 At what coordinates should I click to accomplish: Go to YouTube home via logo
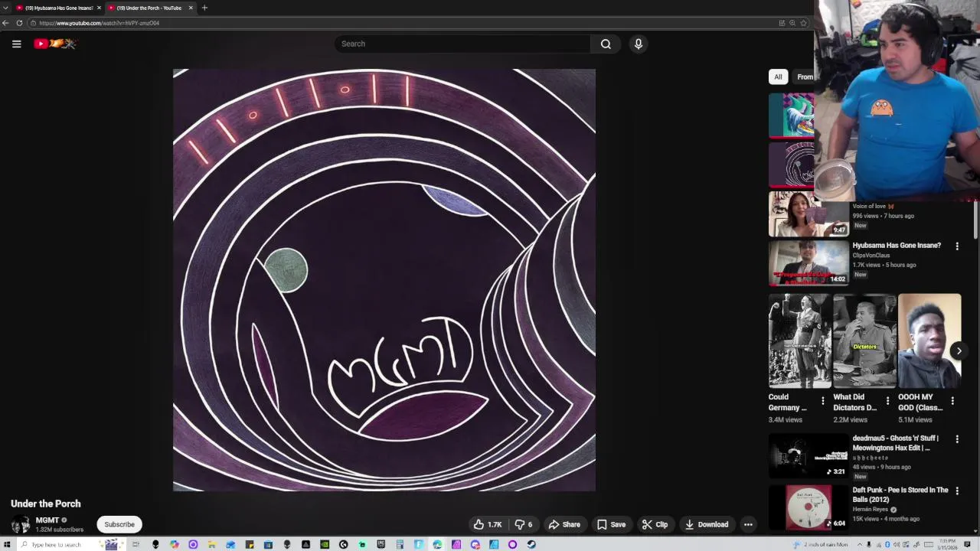[x=54, y=44]
